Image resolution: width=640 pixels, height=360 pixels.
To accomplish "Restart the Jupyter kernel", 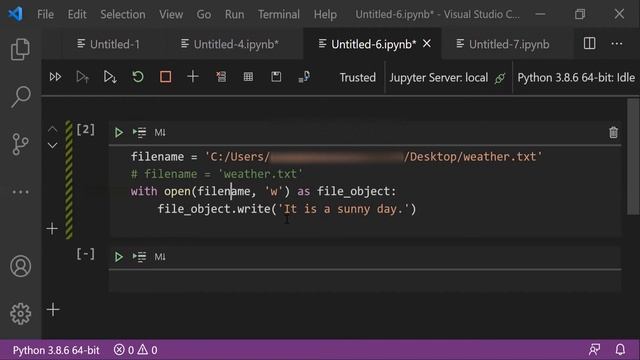I will 138,77.
